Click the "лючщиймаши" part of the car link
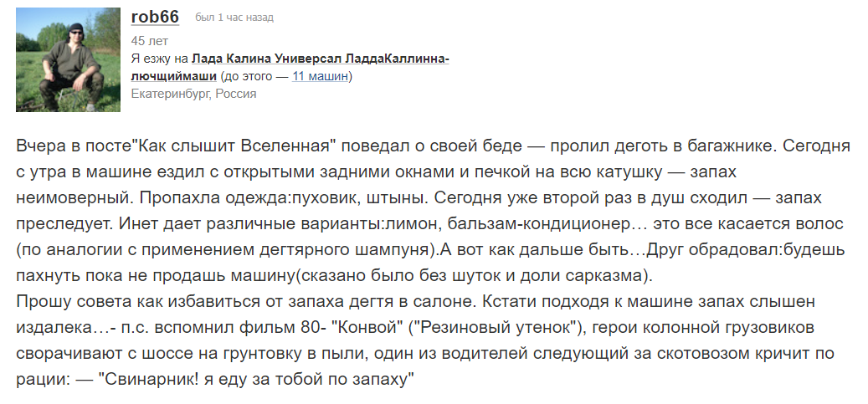Screen dimensions: 868x404 click(173, 76)
